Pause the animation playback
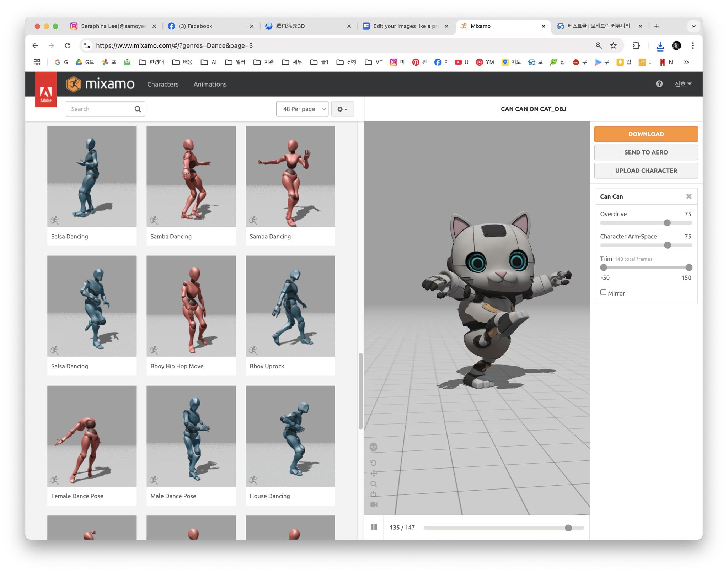The height and width of the screenshot is (573, 728). pos(374,527)
